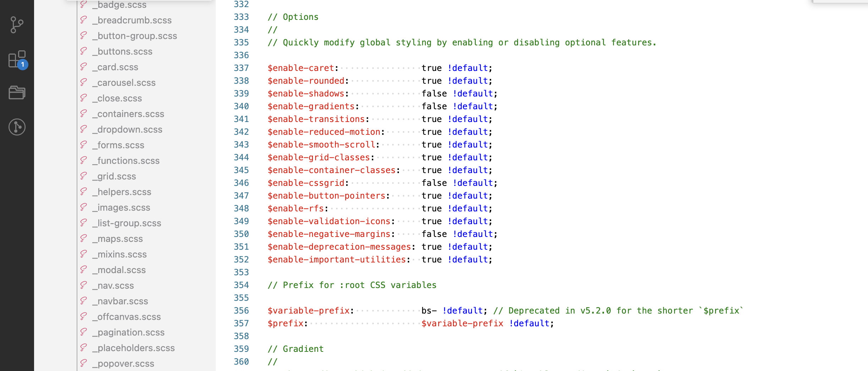This screenshot has height=371, width=868.
Task: Click the Sass icon beside _navbar.scss
Action: pos(84,301)
